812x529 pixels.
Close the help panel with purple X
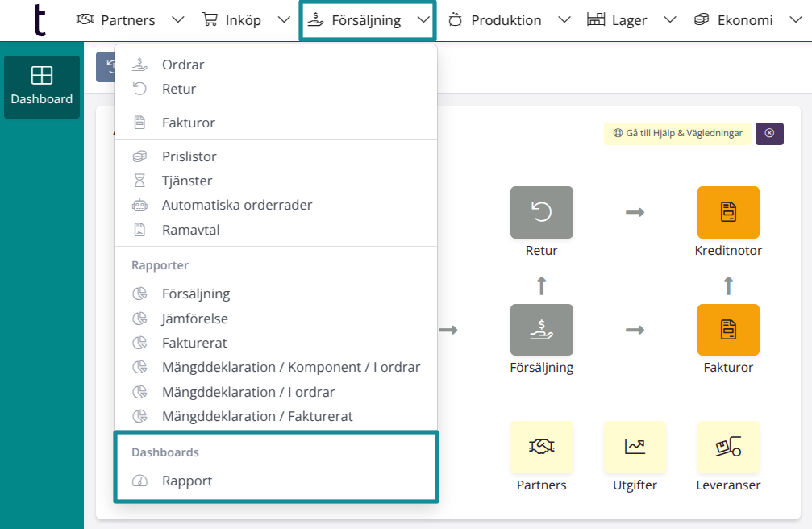pos(768,133)
